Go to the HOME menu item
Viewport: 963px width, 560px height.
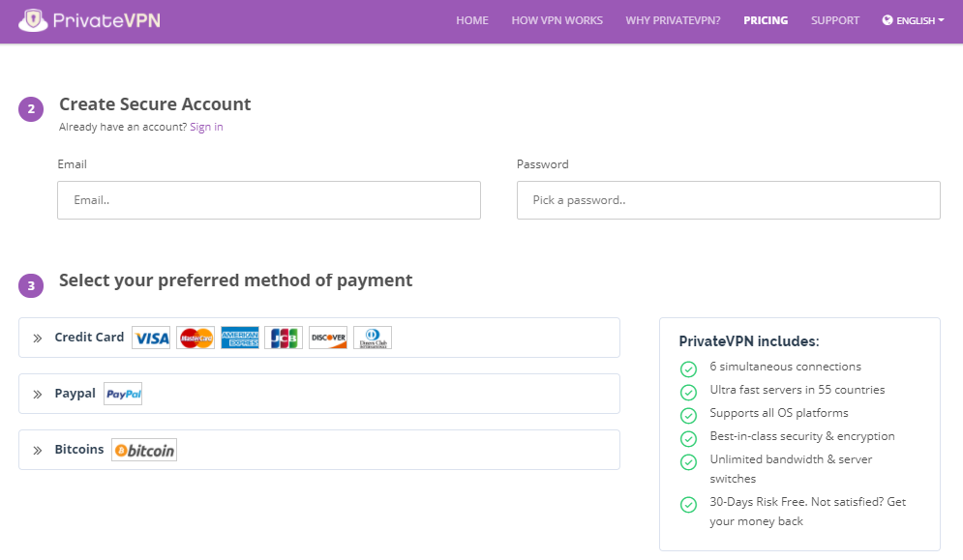(472, 20)
